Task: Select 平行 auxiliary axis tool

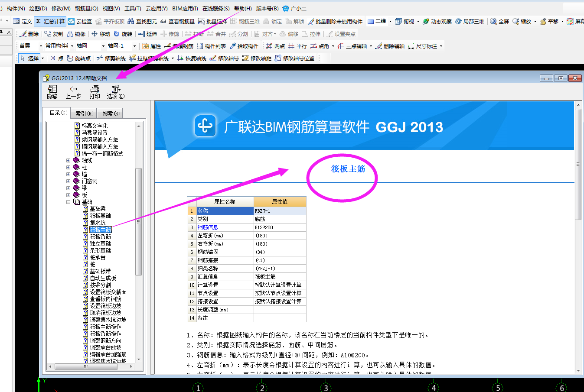Action: point(297,46)
